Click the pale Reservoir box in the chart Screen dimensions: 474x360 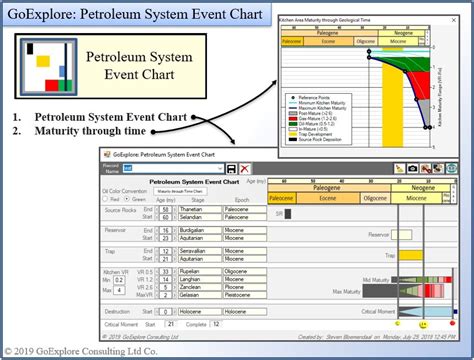[x=401, y=235]
